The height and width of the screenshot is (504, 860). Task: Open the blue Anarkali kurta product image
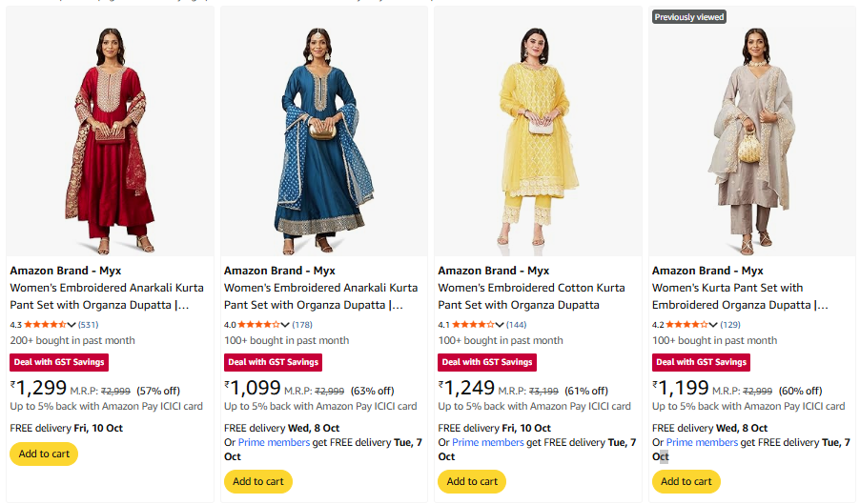[x=323, y=138]
